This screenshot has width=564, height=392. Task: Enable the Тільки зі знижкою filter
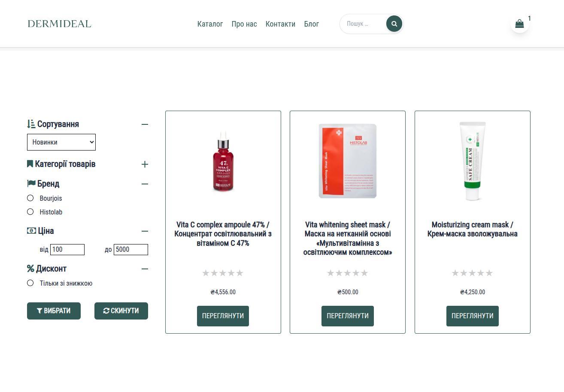(x=30, y=283)
